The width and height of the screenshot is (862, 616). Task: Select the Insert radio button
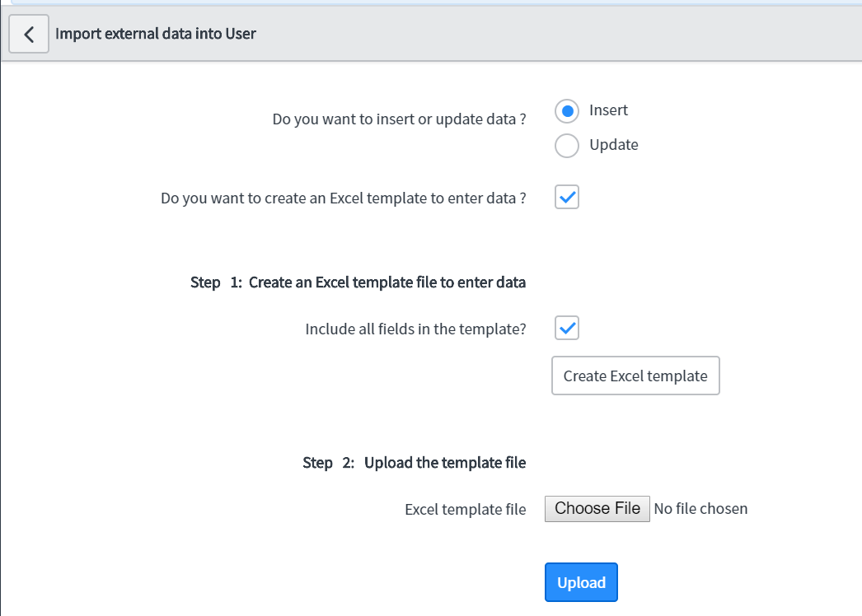pyautogui.click(x=566, y=110)
